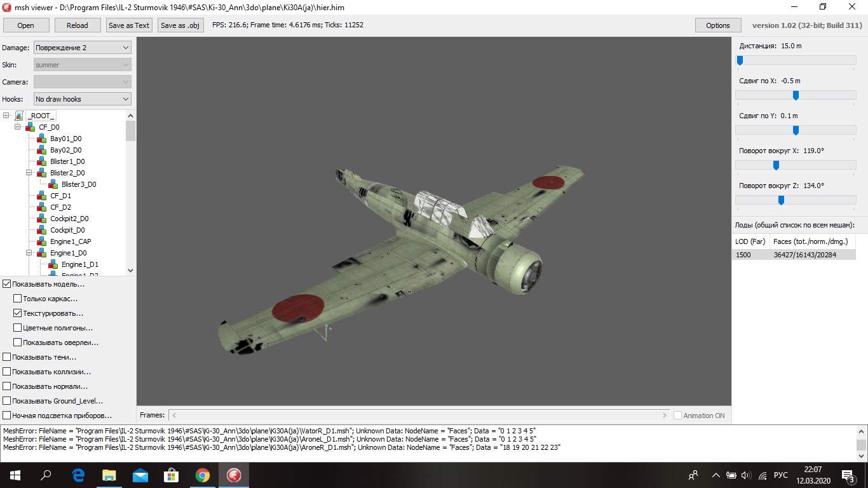Open the Damage dropdown

[x=83, y=48]
